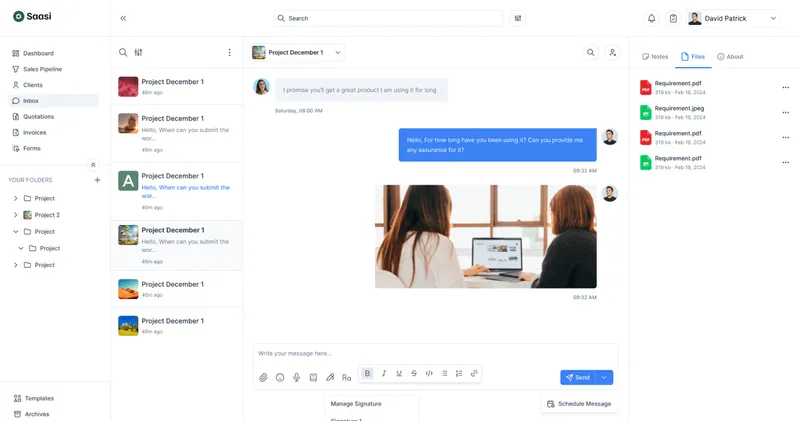The height and width of the screenshot is (421, 800).
Task: Switch to the About tab
Action: coord(730,57)
